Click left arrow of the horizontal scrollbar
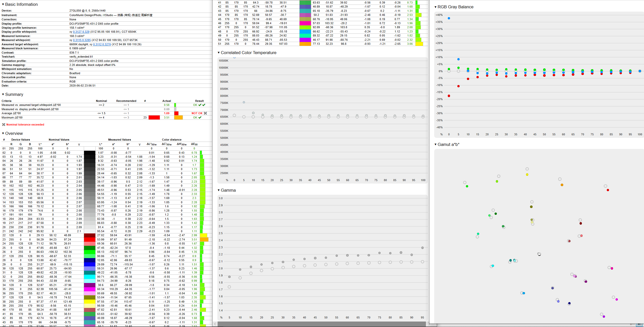 tap(215, 324)
